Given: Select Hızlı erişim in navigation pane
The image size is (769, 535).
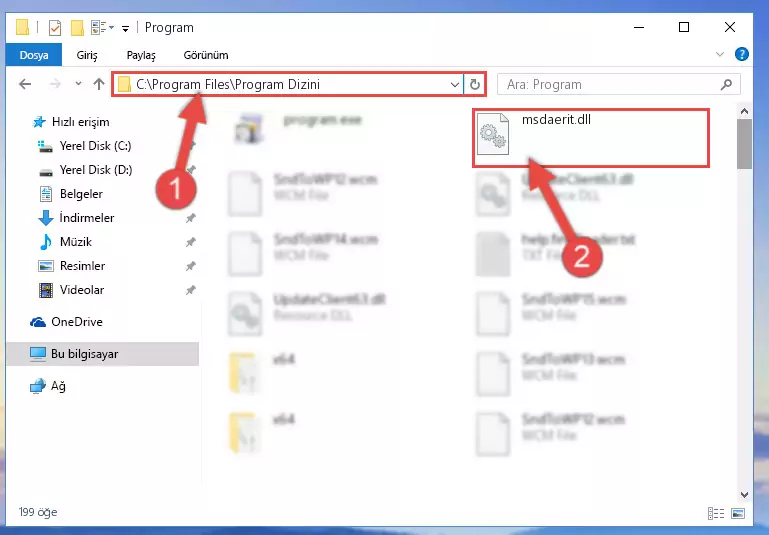Looking at the screenshot, I should point(80,122).
